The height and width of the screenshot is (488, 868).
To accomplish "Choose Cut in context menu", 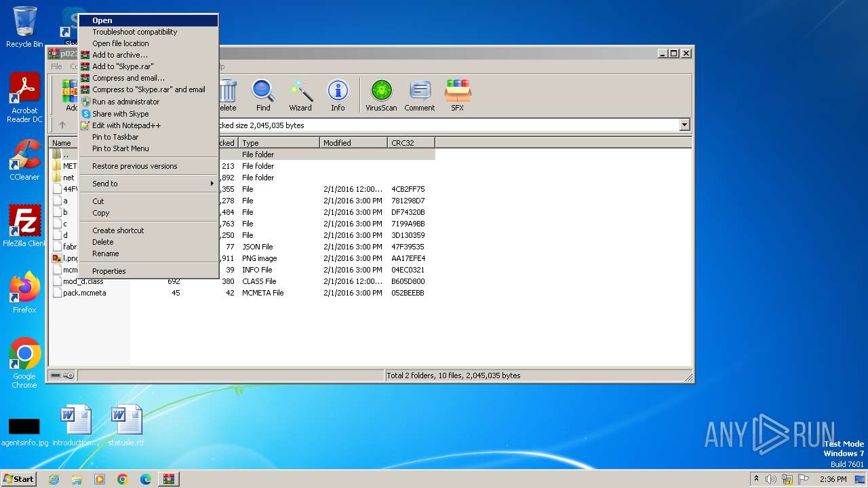I will [x=149, y=201].
